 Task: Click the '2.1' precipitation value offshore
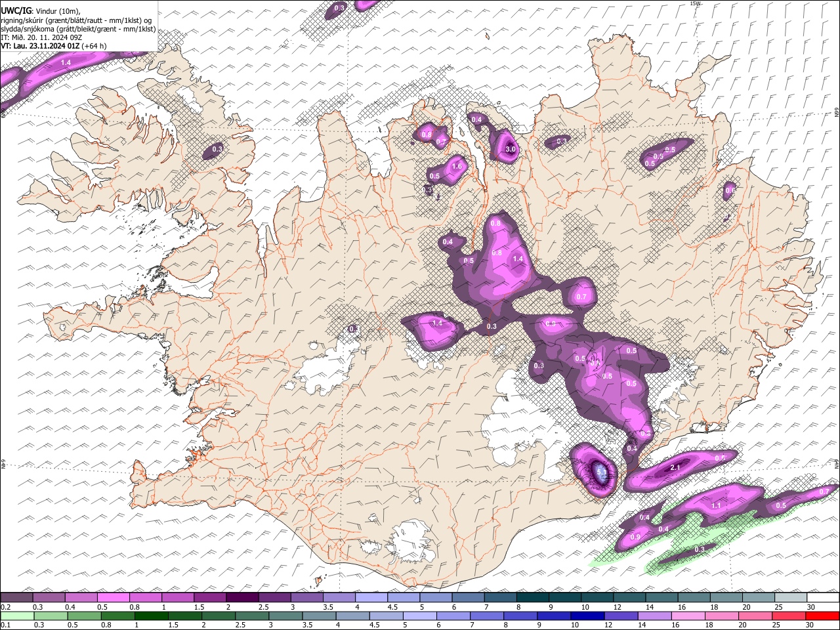[x=676, y=468]
